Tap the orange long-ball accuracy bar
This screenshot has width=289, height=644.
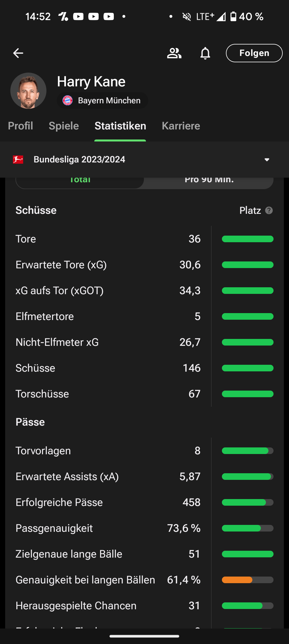coord(237,580)
